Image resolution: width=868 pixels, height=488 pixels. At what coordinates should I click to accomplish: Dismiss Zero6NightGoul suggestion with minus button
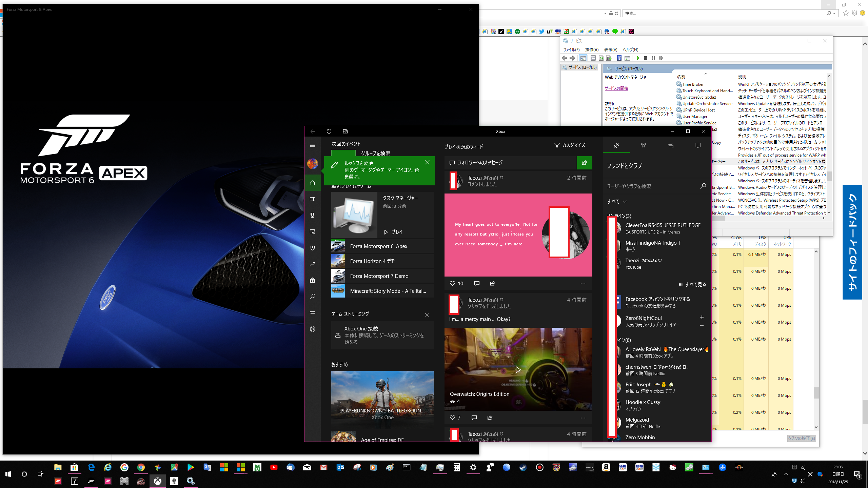tap(702, 325)
